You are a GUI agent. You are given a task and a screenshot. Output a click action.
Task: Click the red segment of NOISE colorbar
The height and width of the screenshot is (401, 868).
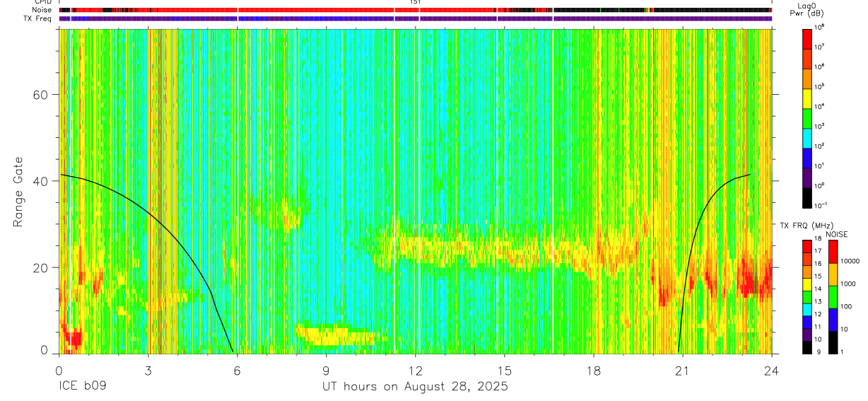833,252
